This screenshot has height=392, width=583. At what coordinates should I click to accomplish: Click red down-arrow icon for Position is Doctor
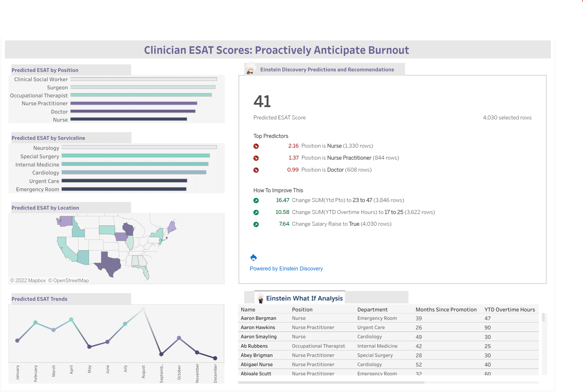pyautogui.click(x=256, y=170)
